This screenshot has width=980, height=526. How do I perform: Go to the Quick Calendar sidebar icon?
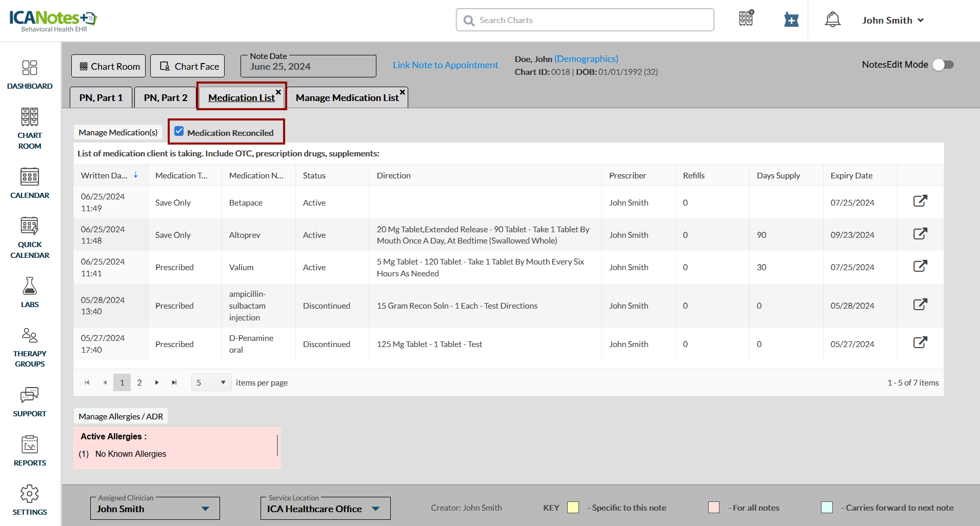30,226
